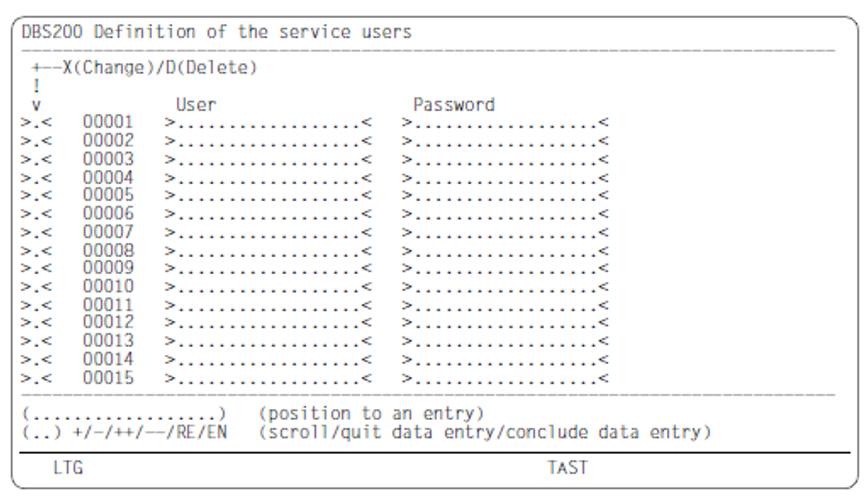Focus the position to an entry field
868x498 pixels.
[x=124, y=414]
